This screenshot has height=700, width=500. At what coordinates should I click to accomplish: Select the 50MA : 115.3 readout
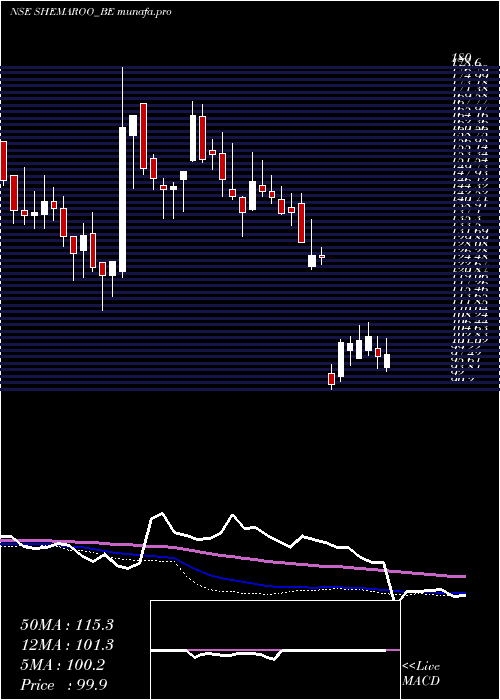point(67,625)
